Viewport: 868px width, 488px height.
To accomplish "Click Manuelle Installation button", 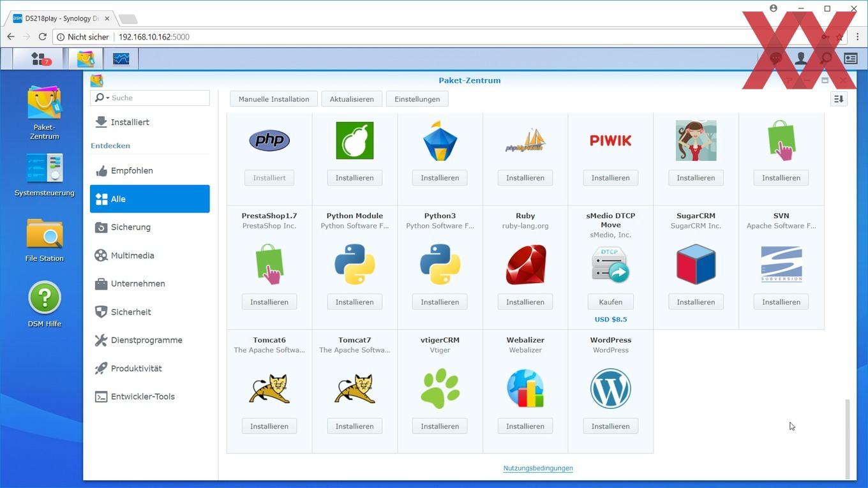I will pyautogui.click(x=274, y=99).
